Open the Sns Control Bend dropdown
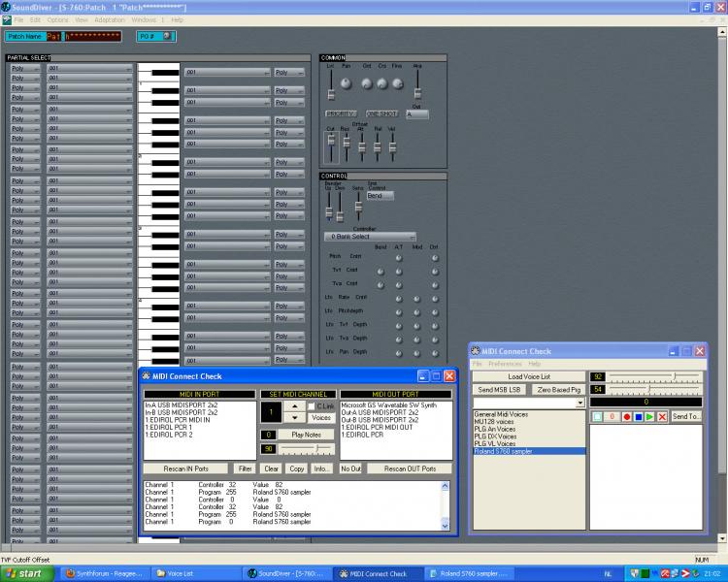This screenshot has height=582, width=728. pyautogui.click(x=381, y=196)
